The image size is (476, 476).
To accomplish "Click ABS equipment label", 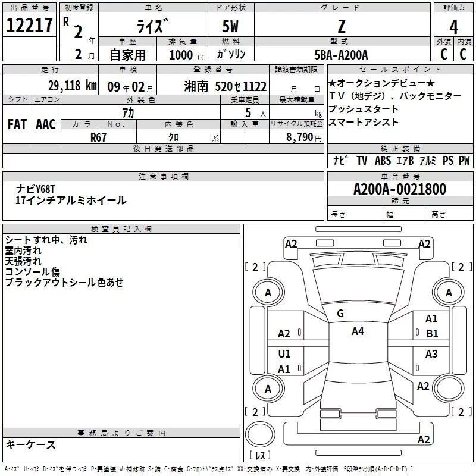I will click(x=383, y=160).
